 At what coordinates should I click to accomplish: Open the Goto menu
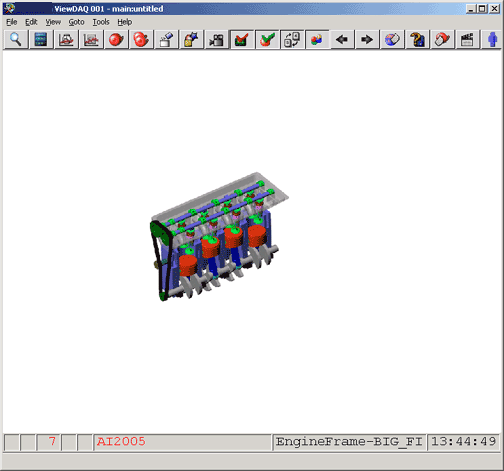pyautogui.click(x=76, y=22)
